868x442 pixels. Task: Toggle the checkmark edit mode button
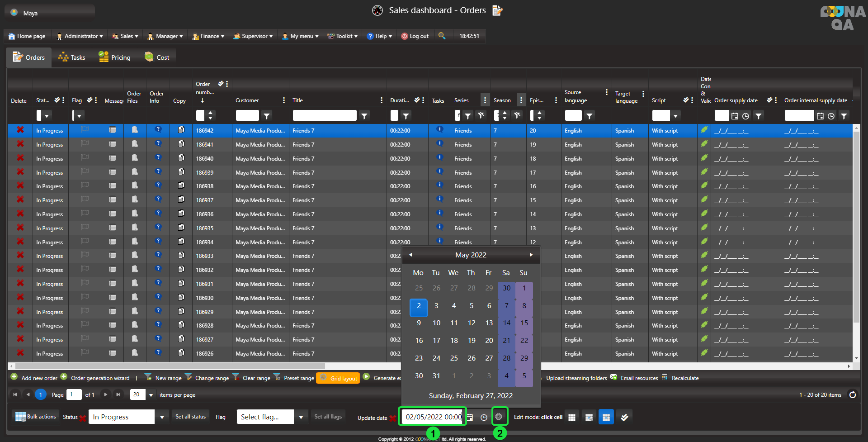tap(624, 417)
